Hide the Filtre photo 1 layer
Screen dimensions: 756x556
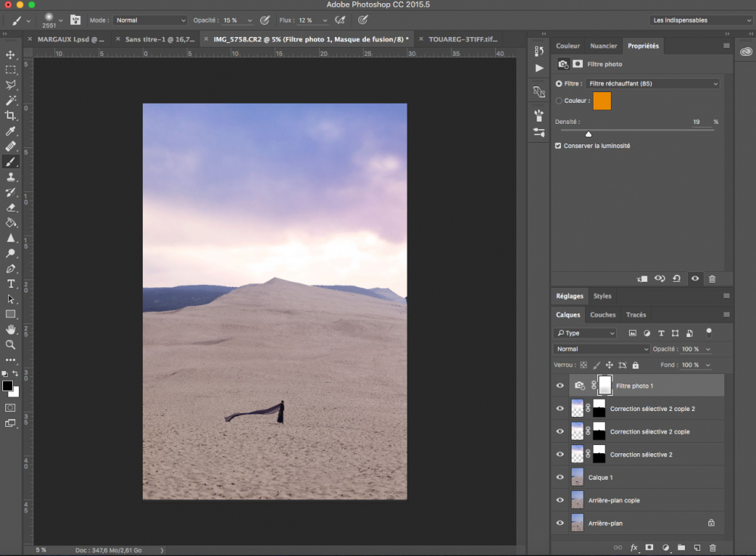point(559,385)
